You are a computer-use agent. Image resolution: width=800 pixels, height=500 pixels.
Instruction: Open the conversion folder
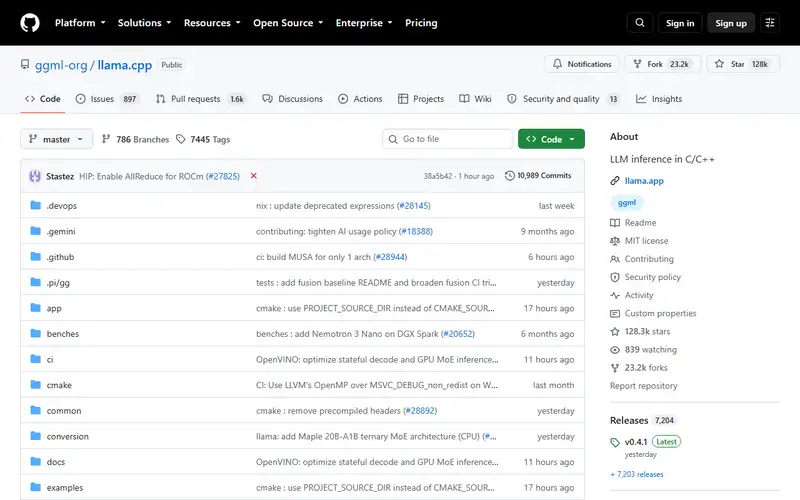[67, 436]
